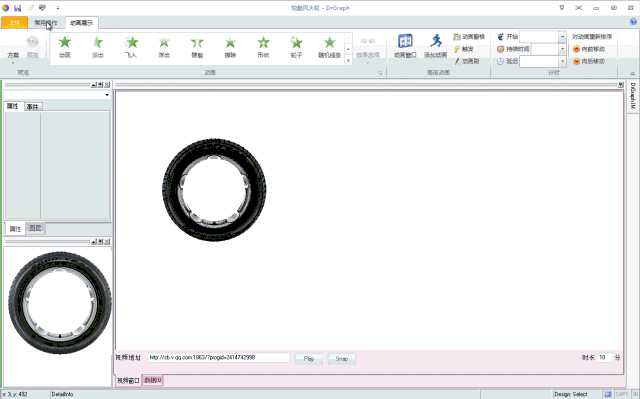
Task: Collapse the ribbon with small arrow
Action: pos(633,73)
